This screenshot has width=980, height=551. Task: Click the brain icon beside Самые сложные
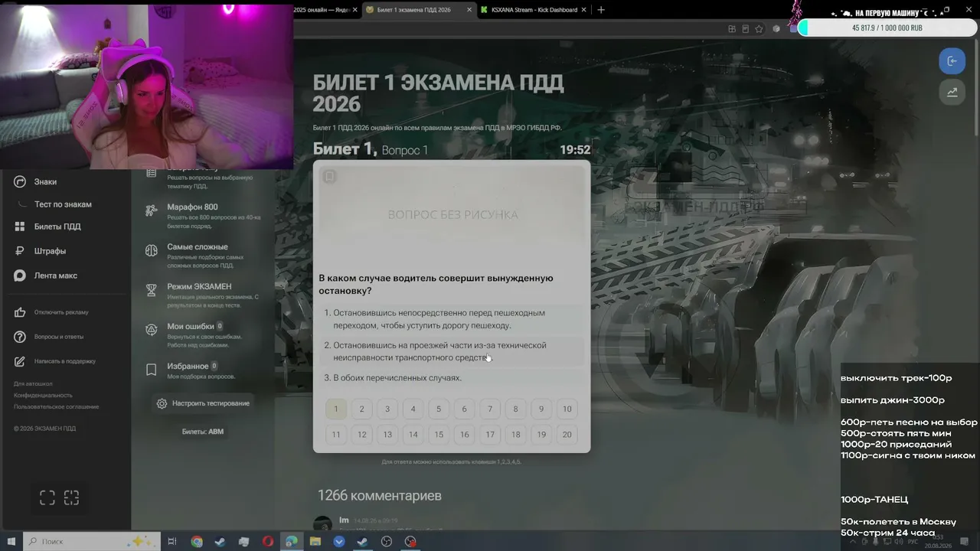(x=152, y=250)
